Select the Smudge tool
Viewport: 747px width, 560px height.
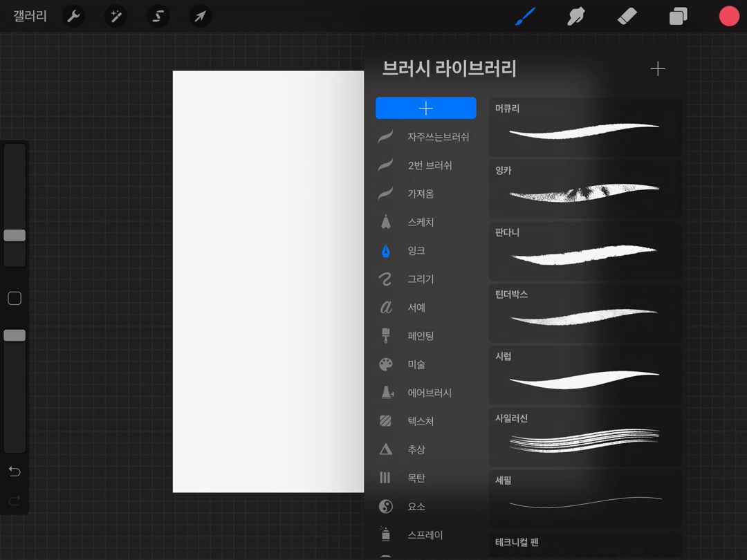click(x=575, y=16)
